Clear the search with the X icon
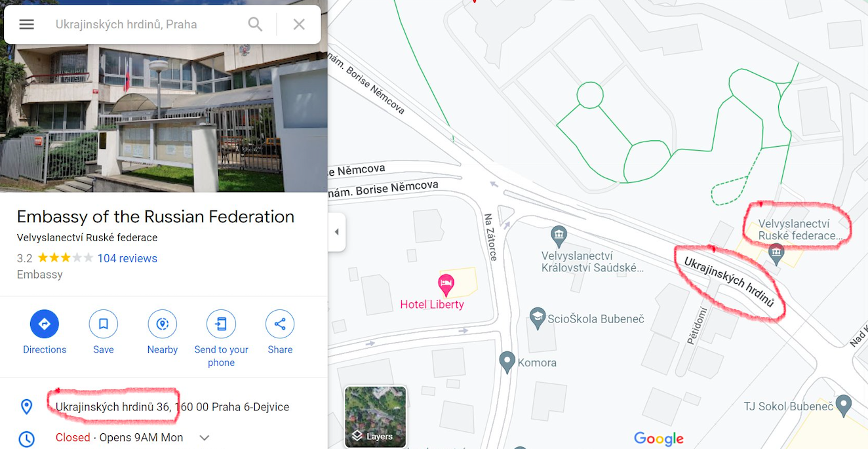The width and height of the screenshot is (868, 449). [x=299, y=24]
